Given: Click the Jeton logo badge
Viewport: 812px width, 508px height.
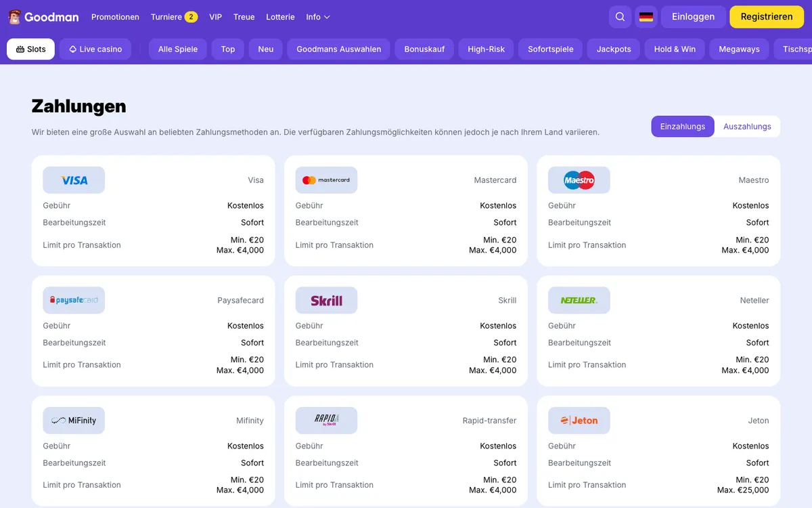Looking at the screenshot, I should [x=579, y=421].
